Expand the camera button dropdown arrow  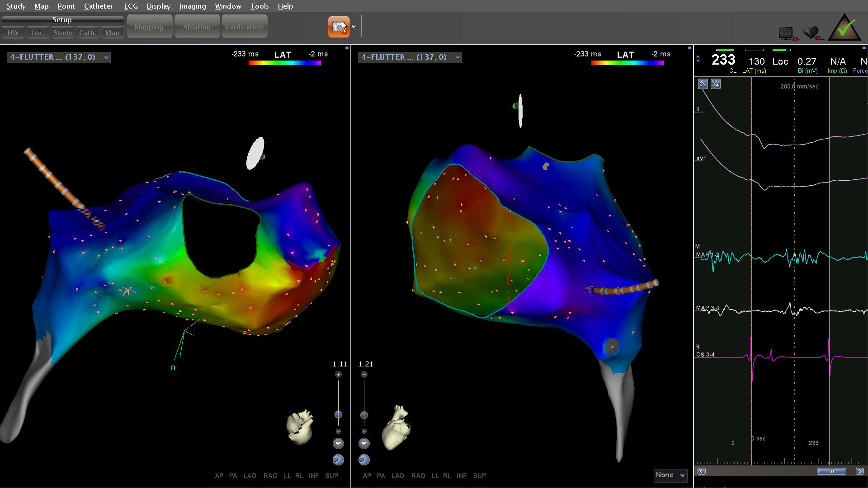pyautogui.click(x=354, y=27)
